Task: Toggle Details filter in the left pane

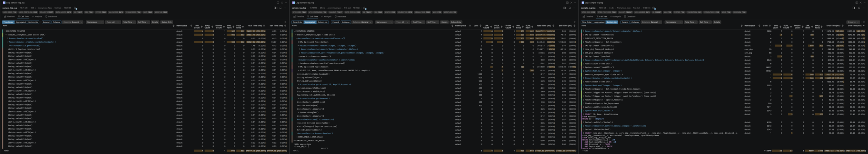Action: click(x=155, y=22)
